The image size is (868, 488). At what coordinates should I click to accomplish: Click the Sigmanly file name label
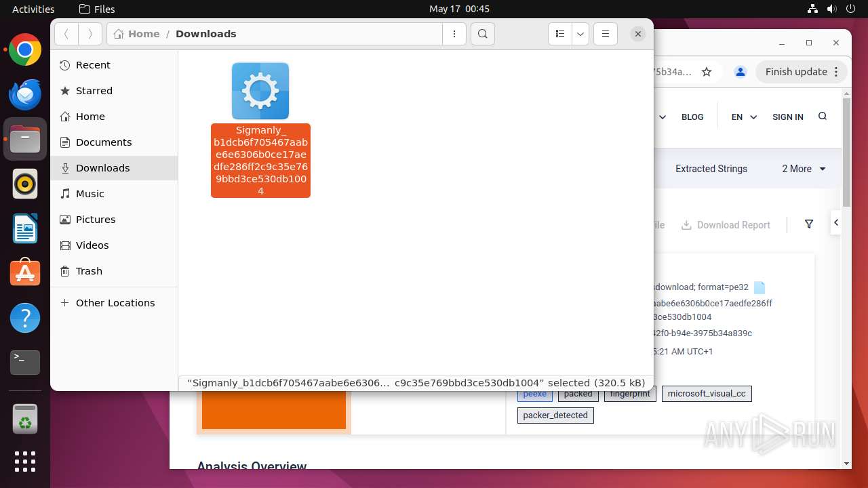pyautogui.click(x=260, y=161)
